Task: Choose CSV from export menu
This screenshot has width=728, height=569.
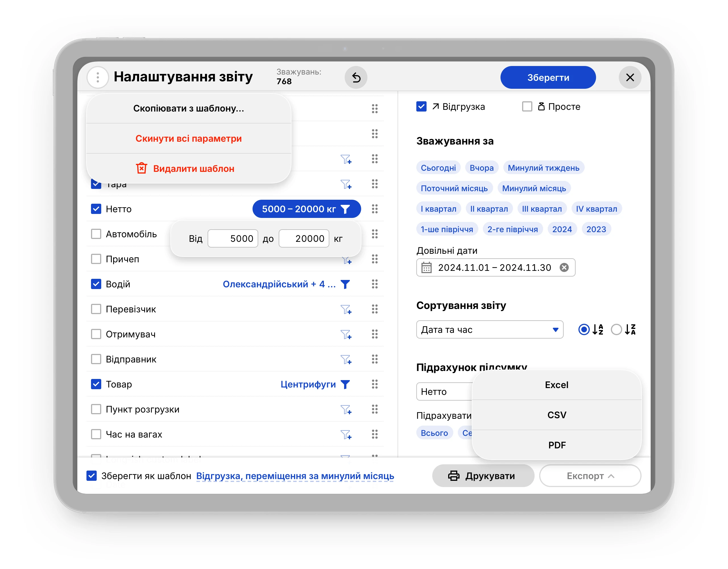Action: pos(556,415)
